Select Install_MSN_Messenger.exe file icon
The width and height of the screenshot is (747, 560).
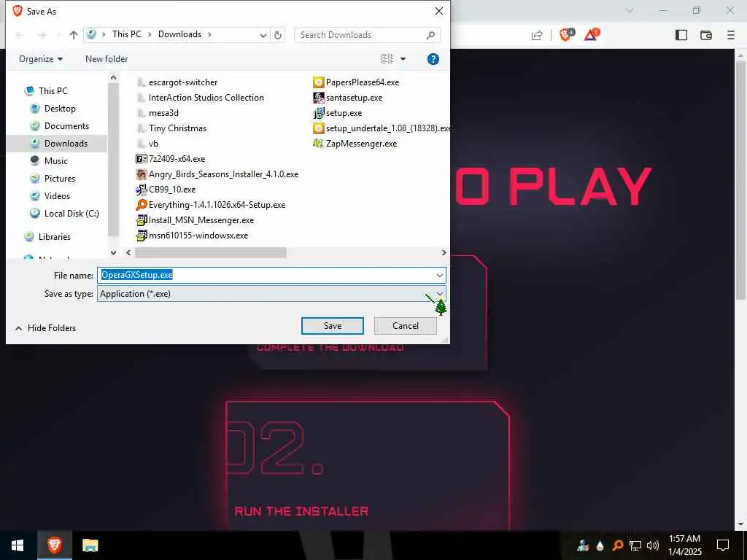142,220
